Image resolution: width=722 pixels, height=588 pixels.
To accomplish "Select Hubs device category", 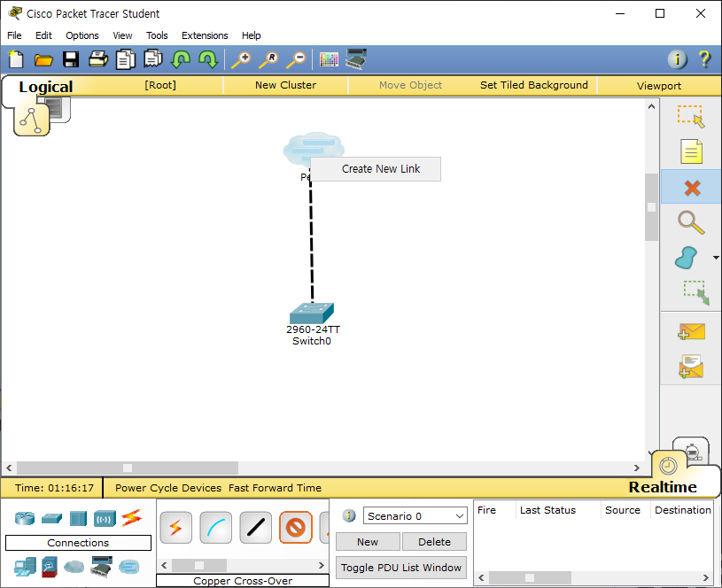I will [x=78, y=518].
